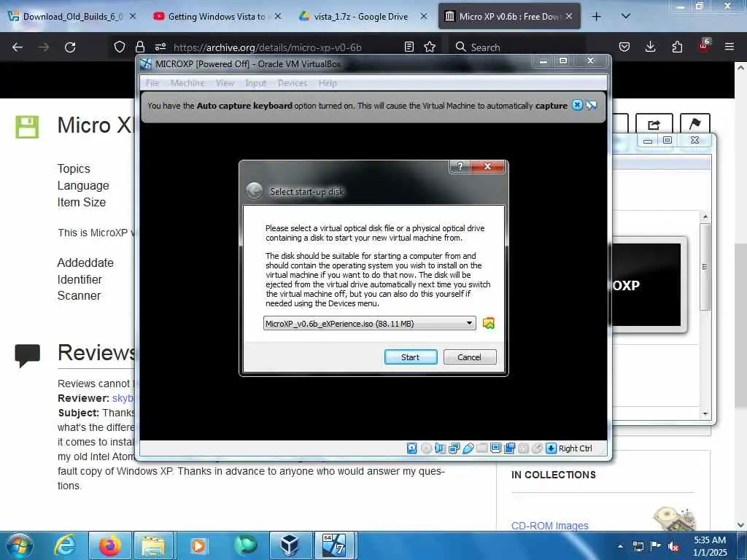This screenshot has width=747, height=560.
Task: Click the Start button in the start-up disk dialog
Action: coord(411,357)
